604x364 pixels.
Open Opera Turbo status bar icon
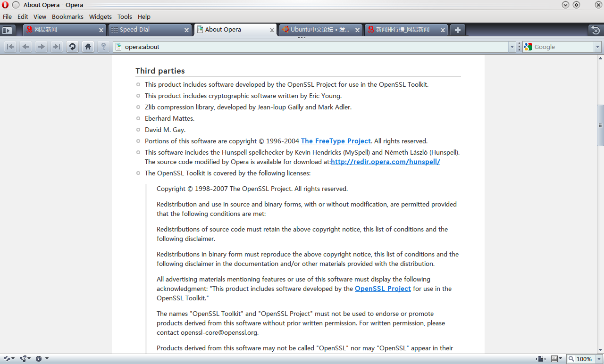coord(39,359)
